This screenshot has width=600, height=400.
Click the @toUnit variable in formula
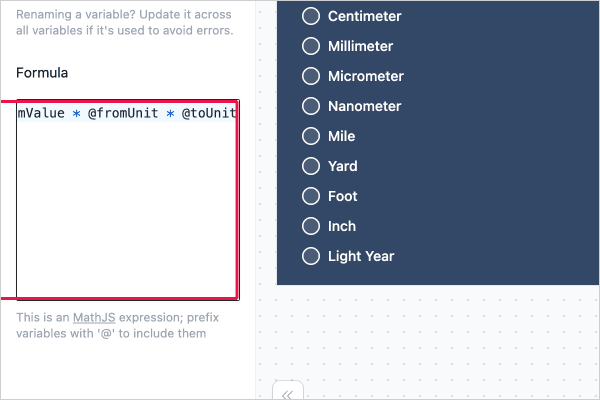tap(209, 113)
